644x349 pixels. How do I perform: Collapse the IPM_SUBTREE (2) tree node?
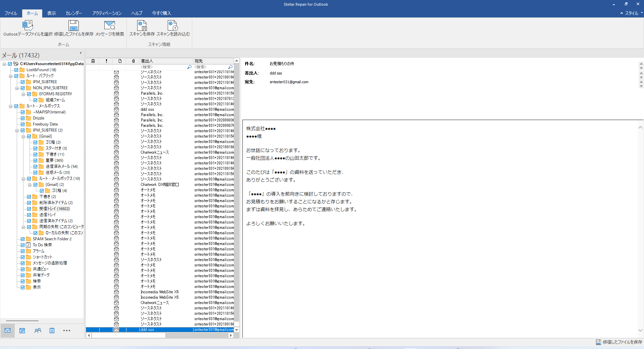click(17, 131)
